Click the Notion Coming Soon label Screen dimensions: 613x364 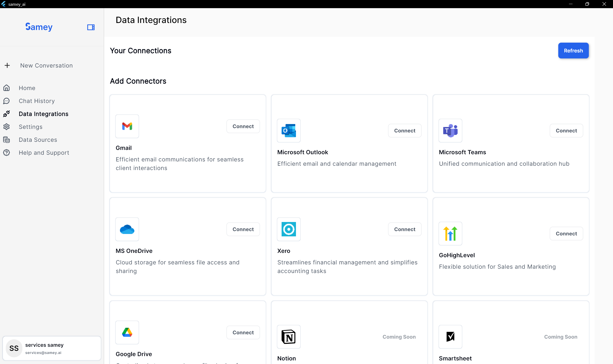point(399,337)
